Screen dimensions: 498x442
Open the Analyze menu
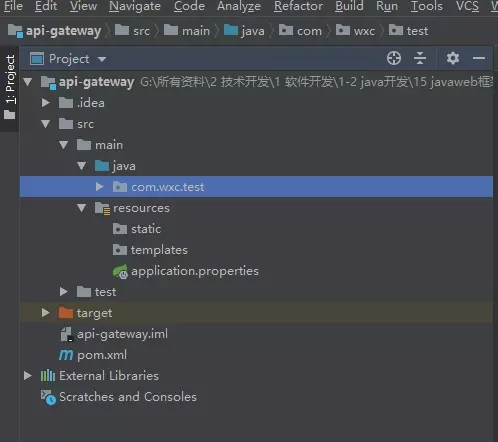239,6
